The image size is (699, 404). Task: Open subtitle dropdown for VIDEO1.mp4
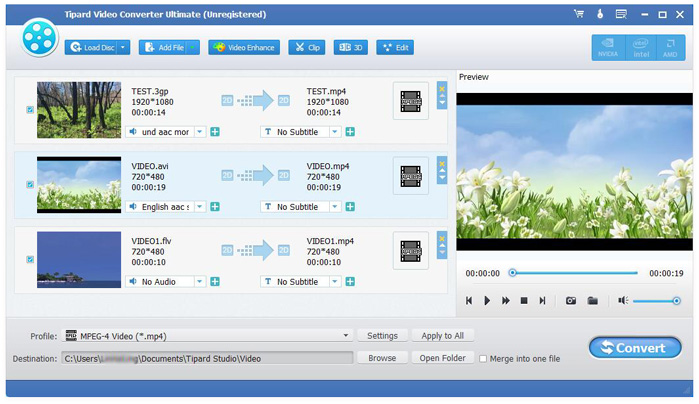pyautogui.click(x=335, y=281)
